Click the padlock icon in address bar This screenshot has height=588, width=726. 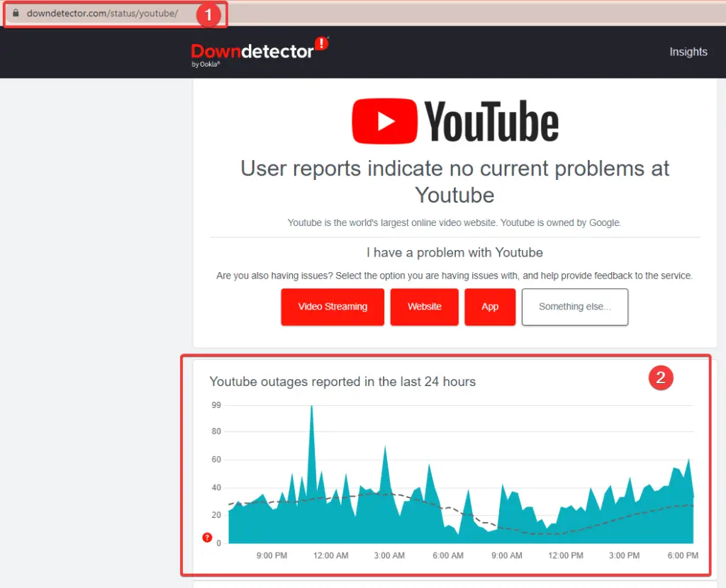pos(16,13)
